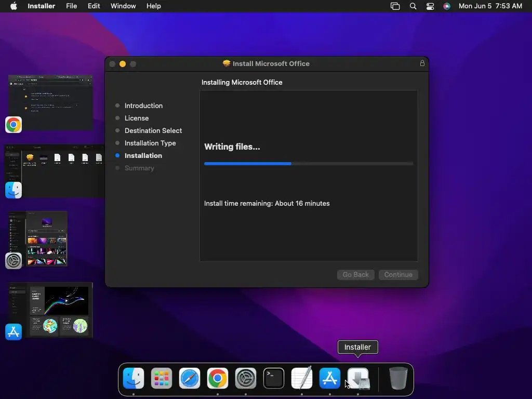
Task: Open the Window menu
Action: click(x=123, y=6)
